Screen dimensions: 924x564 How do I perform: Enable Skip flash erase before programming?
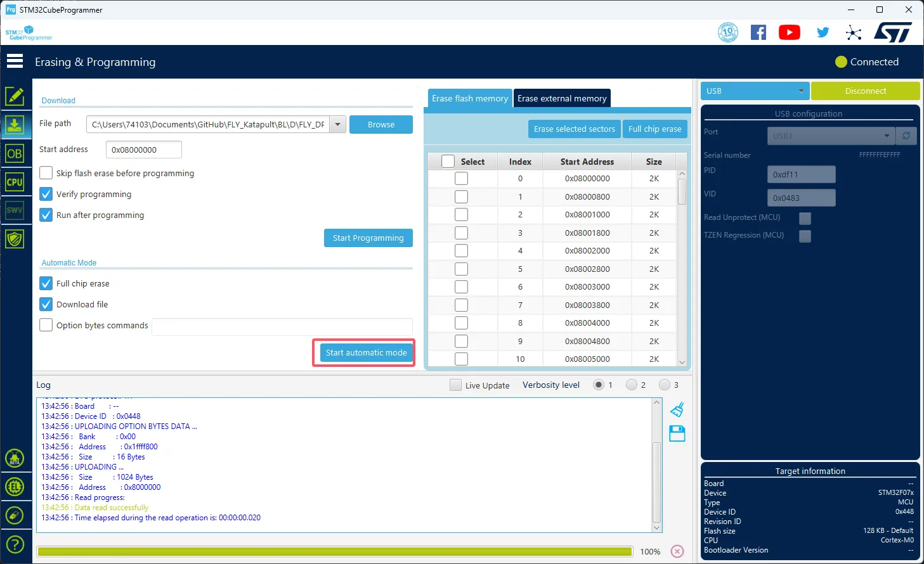[46, 173]
